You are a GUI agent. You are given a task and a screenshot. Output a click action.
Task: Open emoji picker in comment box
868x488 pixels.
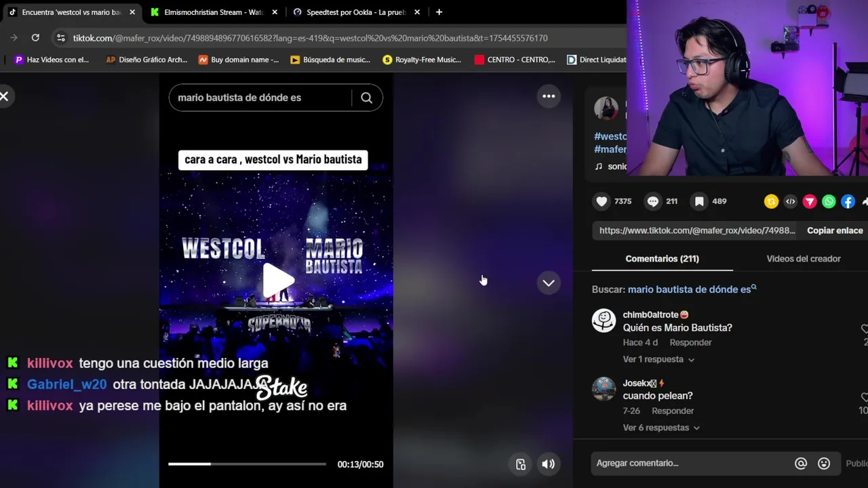(x=824, y=464)
